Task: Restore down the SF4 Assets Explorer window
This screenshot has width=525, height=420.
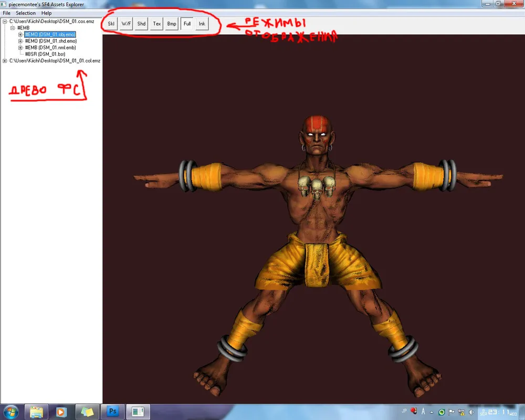Action: 498,4
